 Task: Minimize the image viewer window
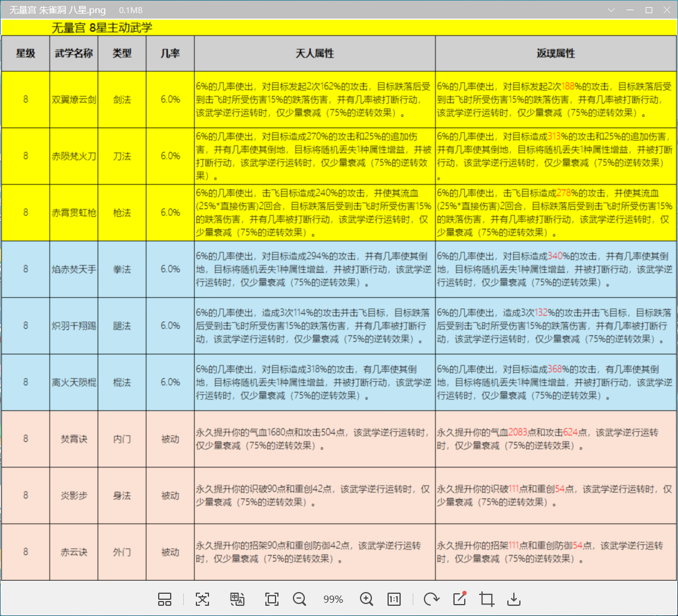629,10
